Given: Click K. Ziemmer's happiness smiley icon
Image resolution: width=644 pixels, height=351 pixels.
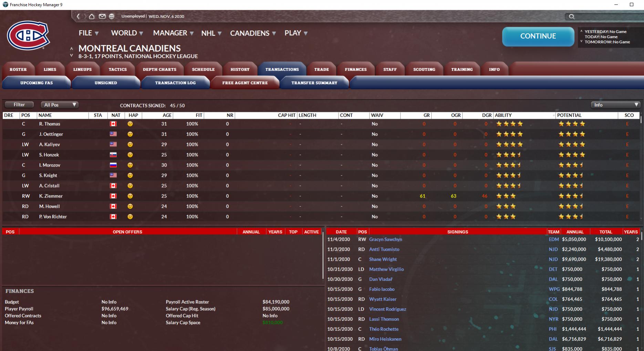Looking at the screenshot, I should [130, 196].
